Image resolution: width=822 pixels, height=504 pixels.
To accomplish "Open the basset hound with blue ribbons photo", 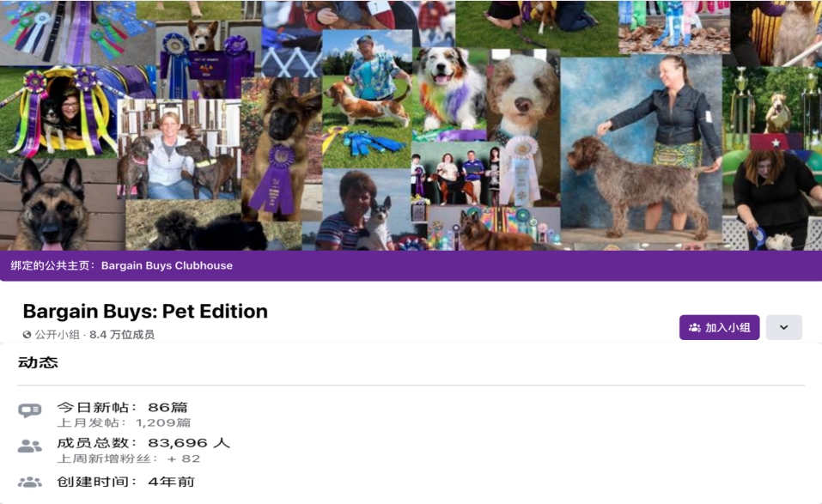I will [x=367, y=99].
